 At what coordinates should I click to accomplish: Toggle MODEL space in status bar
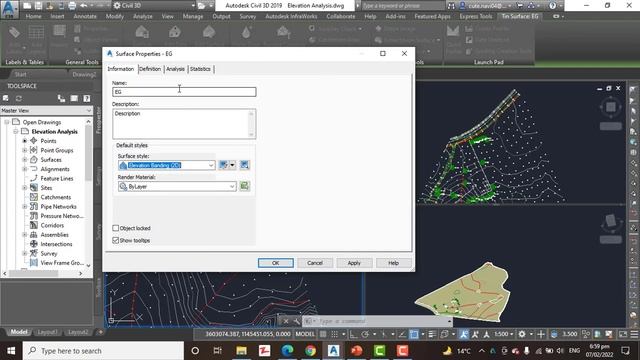coord(305,334)
